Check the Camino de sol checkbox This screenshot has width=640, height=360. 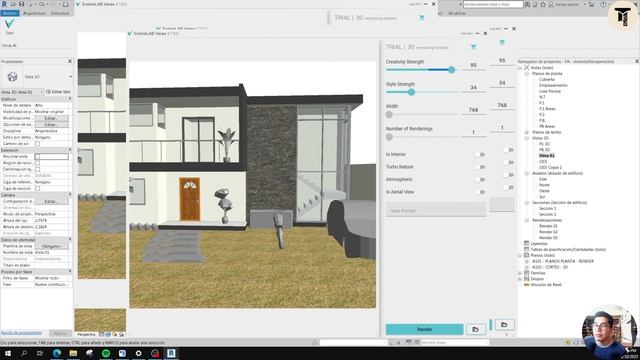coord(38,144)
